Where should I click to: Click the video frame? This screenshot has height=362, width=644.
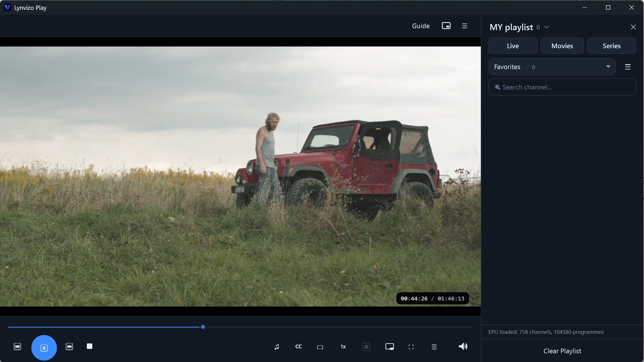pyautogui.click(x=240, y=176)
